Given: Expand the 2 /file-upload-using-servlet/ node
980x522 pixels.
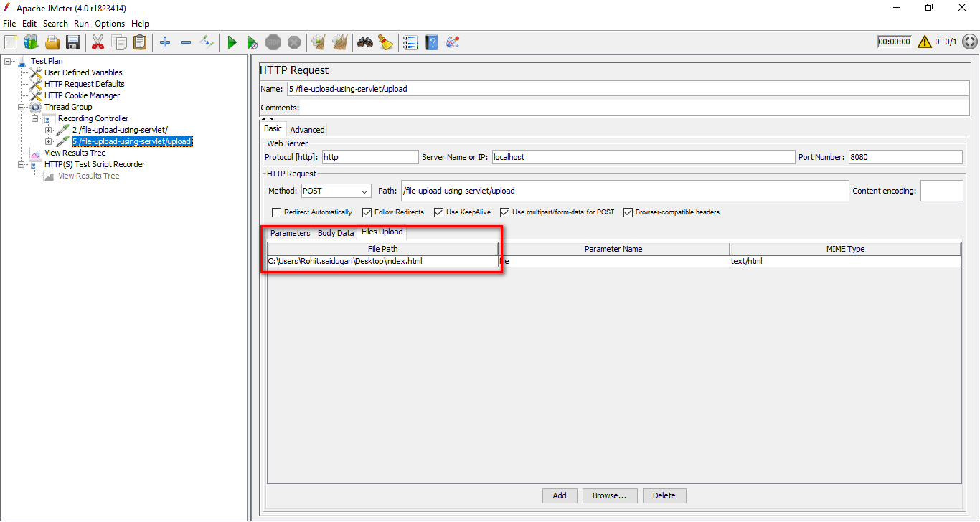Looking at the screenshot, I should tap(49, 130).
